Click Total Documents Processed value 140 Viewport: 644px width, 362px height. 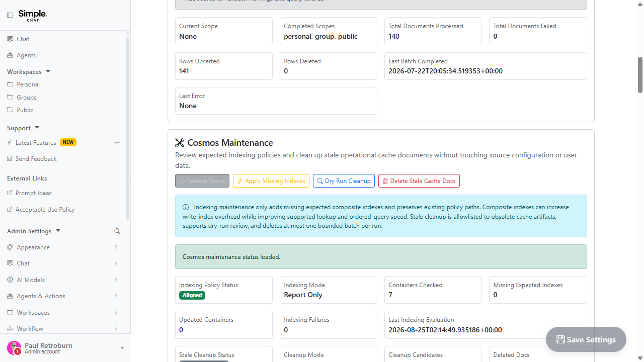pos(394,36)
